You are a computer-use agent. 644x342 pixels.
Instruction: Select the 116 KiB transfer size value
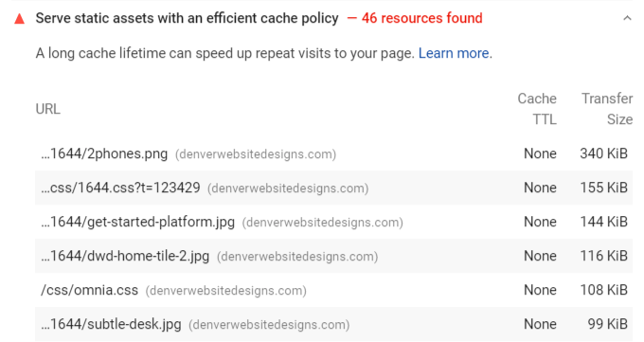(x=604, y=256)
